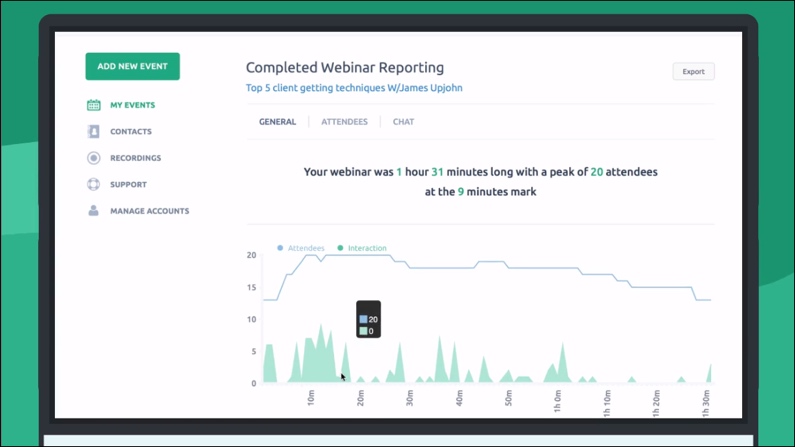Switch to the General tab

(277, 122)
